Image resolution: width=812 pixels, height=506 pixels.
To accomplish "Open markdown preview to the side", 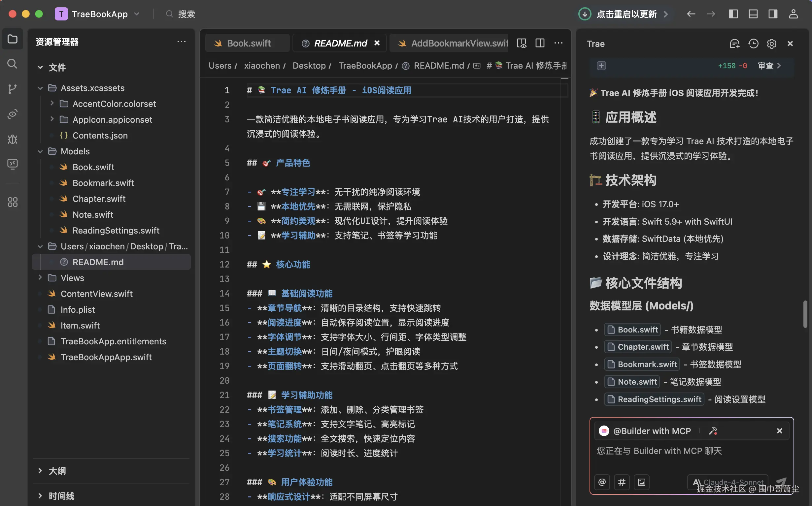I will [x=522, y=43].
